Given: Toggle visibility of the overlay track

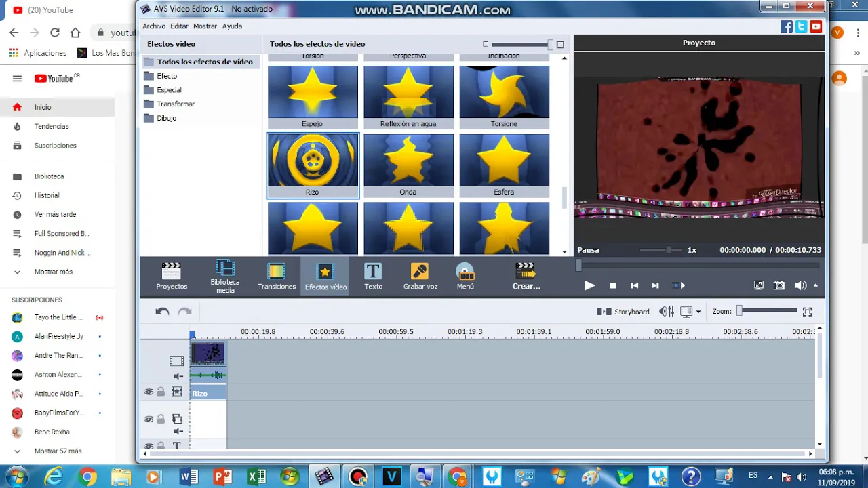Looking at the screenshot, I should [149, 419].
